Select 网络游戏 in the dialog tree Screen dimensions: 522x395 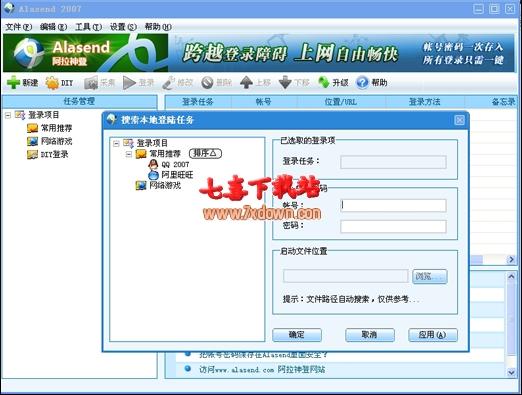click(x=158, y=185)
